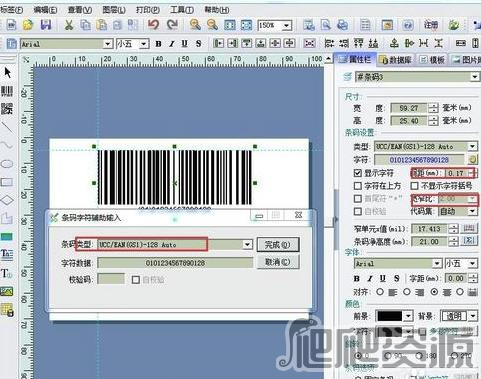The image size is (481, 379).
Task: Click the 校验码 input field in the dialog
Action: [x=111, y=279]
